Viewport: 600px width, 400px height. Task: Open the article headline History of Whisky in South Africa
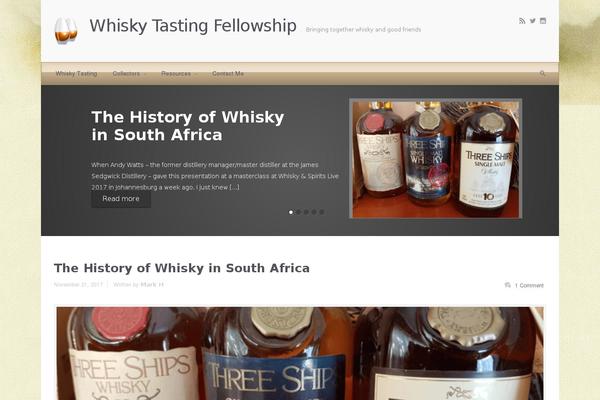tap(182, 268)
